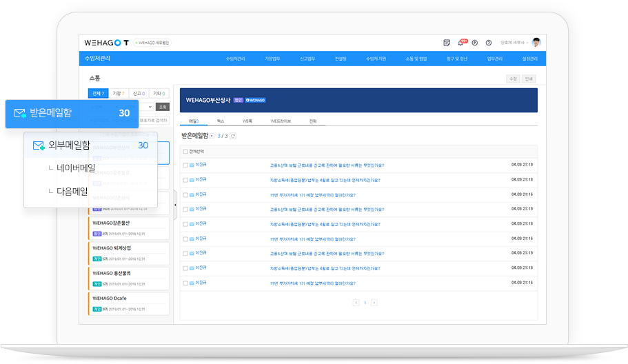The width and height of the screenshot is (628, 364).
Task: Open 수임처관리 in the blue menu bar
Action: tap(234, 59)
